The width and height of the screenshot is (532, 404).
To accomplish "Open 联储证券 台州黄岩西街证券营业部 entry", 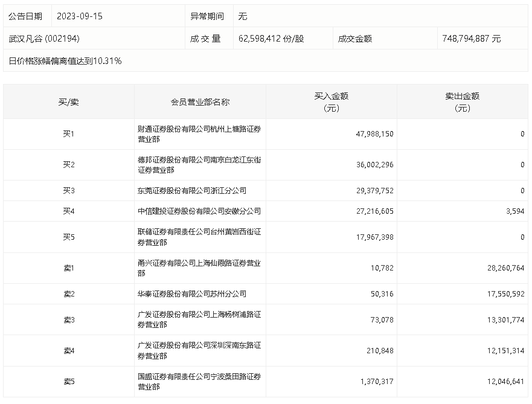I will 199,237.
